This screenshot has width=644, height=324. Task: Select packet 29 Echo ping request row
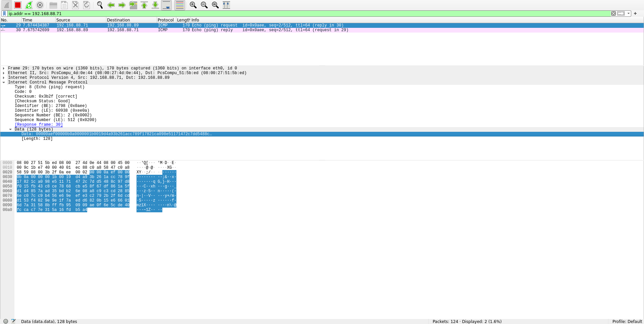(x=322, y=25)
